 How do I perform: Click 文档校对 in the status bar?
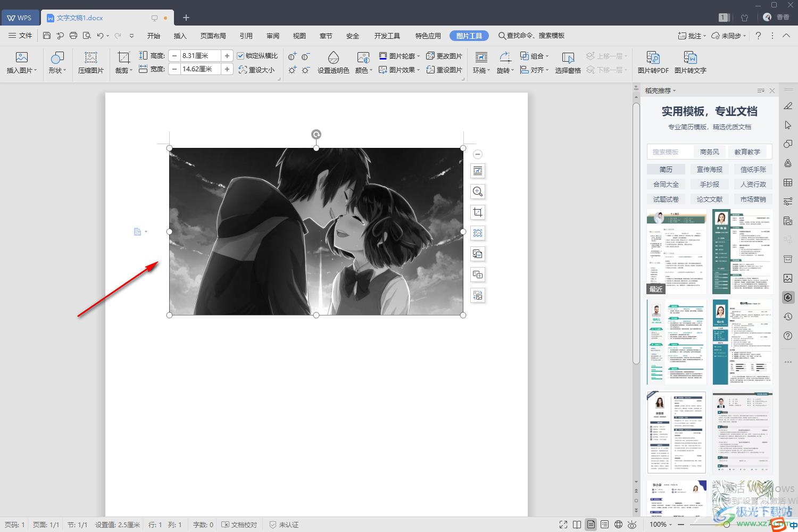[x=239, y=525]
